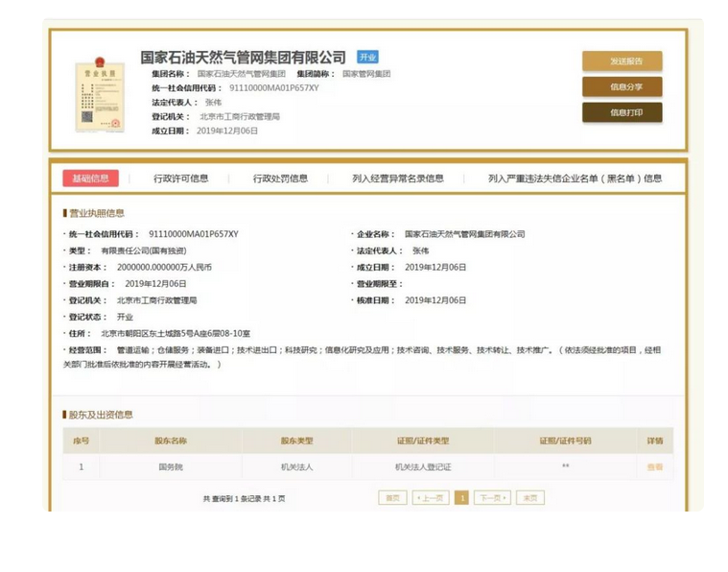
Task: Click the 证照/证件号码 column header
Action: (565, 441)
